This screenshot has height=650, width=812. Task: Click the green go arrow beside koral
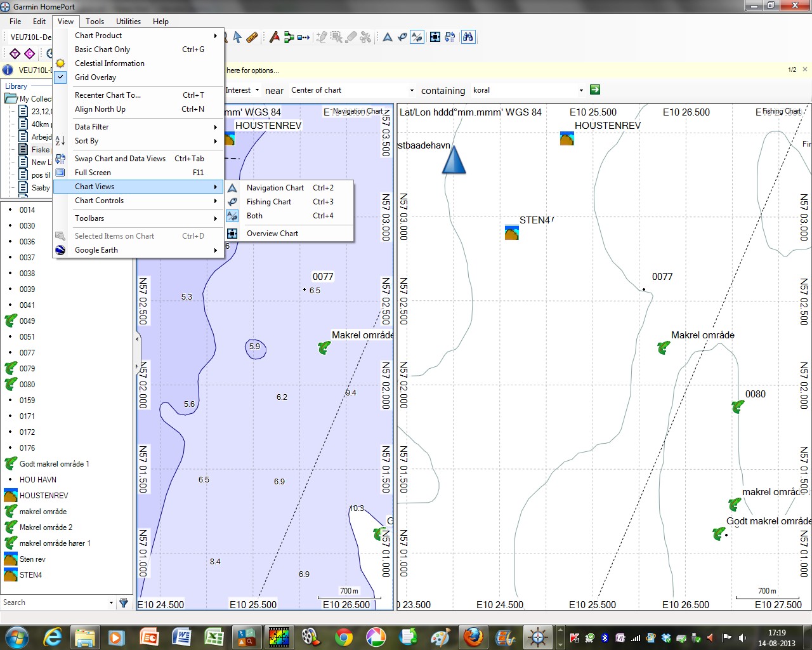click(x=594, y=90)
